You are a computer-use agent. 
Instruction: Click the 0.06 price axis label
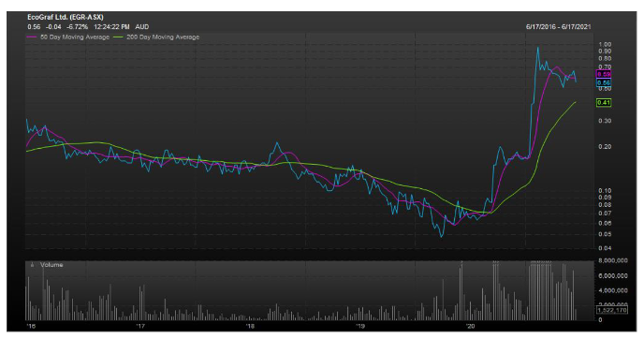(605, 223)
